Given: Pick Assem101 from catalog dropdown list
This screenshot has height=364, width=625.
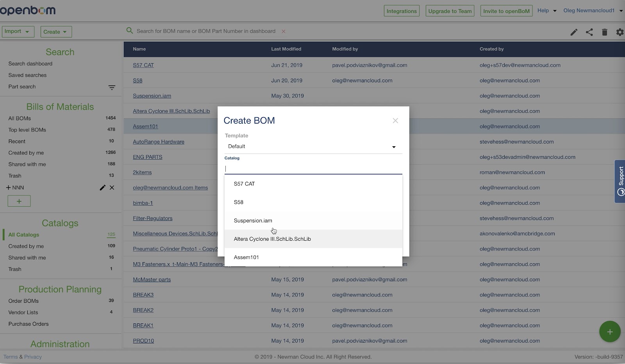Looking at the screenshot, I should point(313,257).
